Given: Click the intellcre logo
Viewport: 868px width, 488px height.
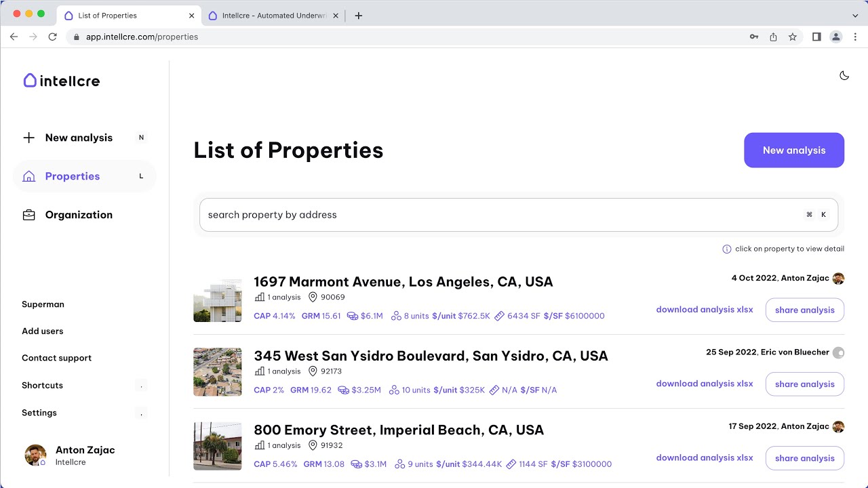Looking at the screenshot, I should tap(61, 81).
